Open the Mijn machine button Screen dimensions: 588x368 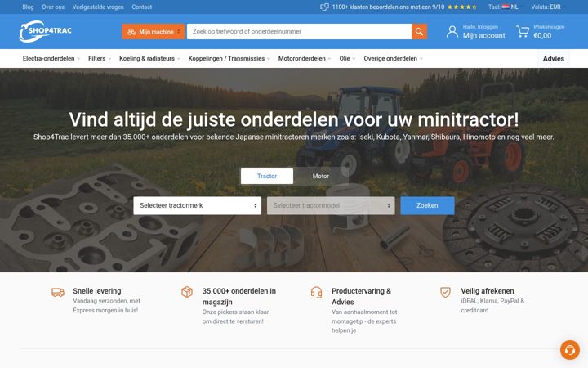click(x=154, y=32)
